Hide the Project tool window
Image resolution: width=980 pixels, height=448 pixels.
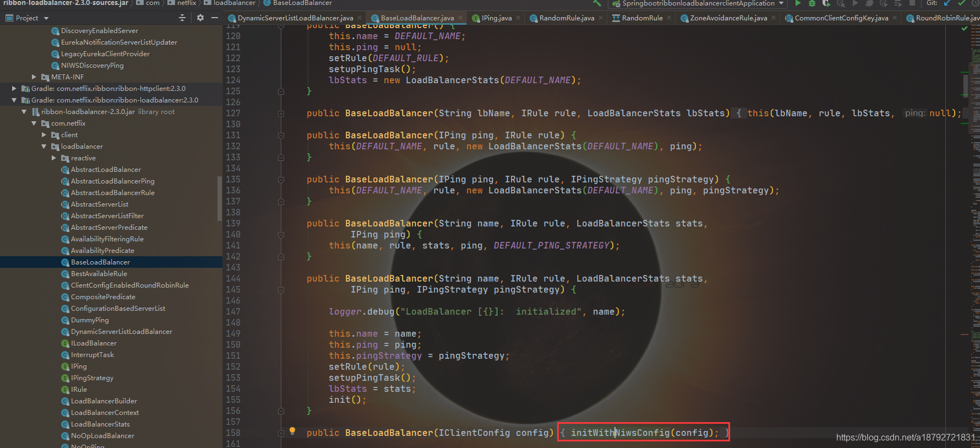pos(215,18)
